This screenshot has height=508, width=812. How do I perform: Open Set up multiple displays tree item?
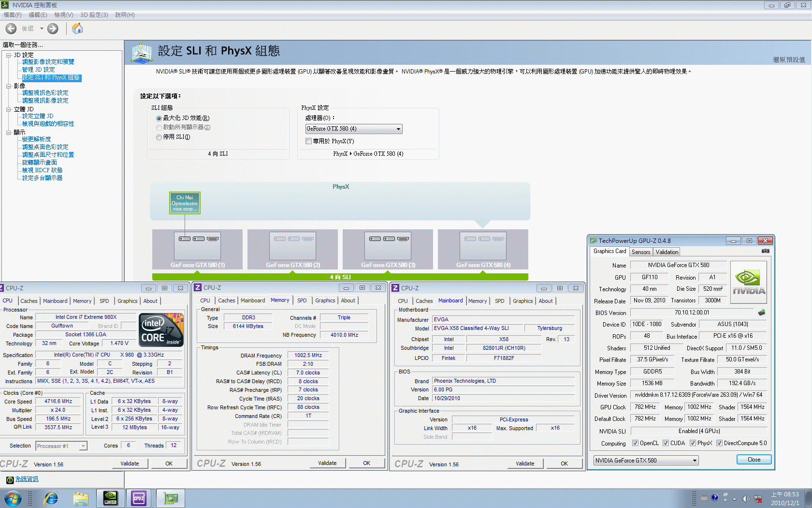(x=42, y=178)
